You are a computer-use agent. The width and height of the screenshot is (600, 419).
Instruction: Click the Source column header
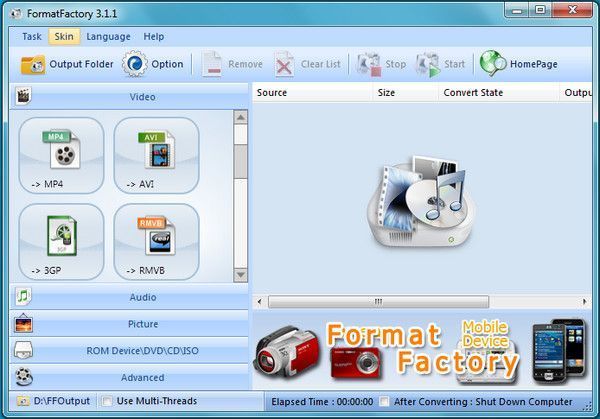(x=312, y=93)
